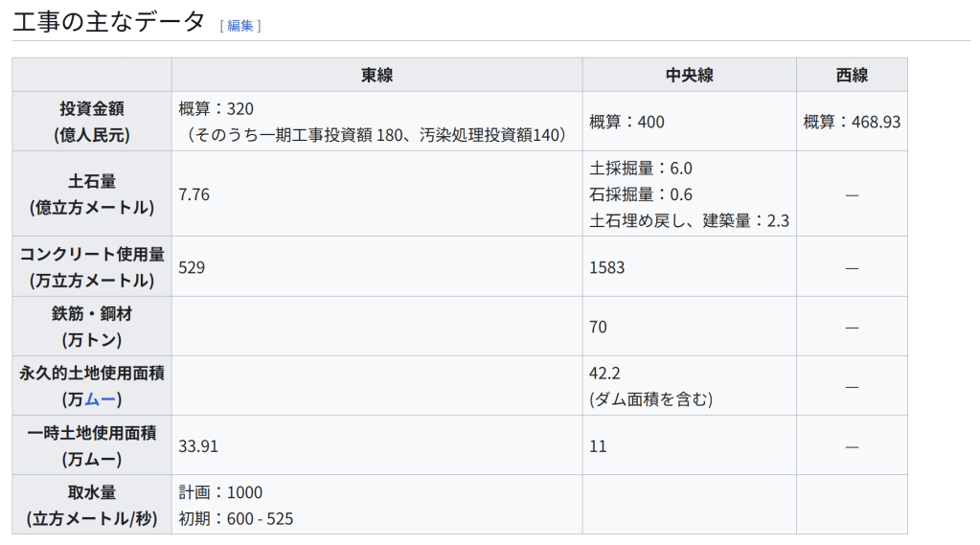Select the 東線 column header
Viewport: 980px width, 545px height.
coord(376,76)
